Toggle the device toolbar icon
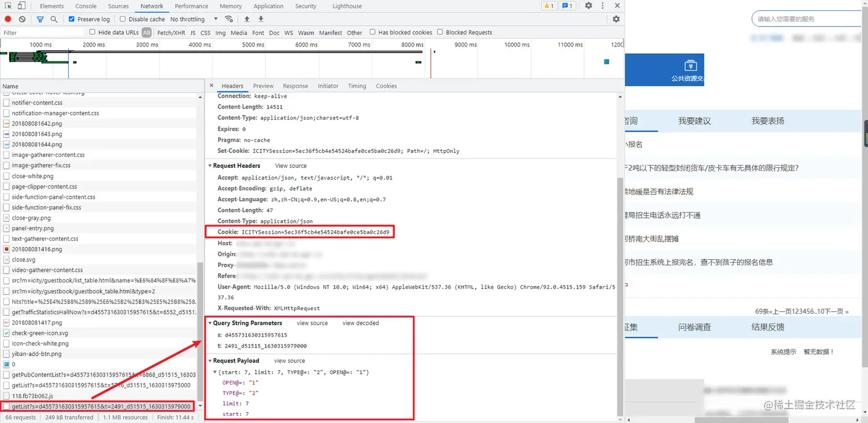This screenshot has height=423, width=868. [21, 6]
